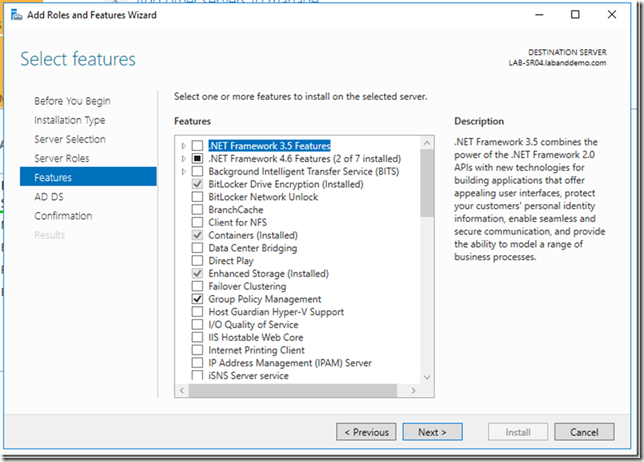Tick Host Guardian Hyper-V Support checkbox
Screen dimensions: 644x462
click(x=198, y=312)
